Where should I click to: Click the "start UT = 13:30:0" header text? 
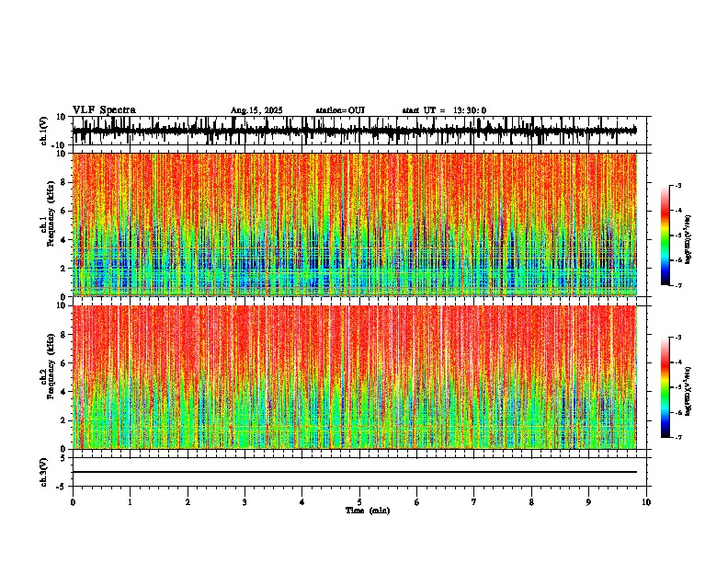point(444,110)
